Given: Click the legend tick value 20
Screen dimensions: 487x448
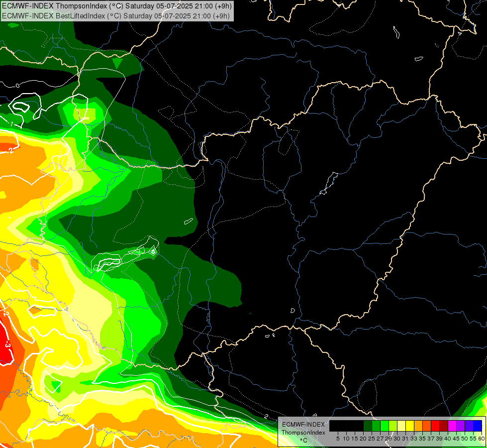Looking at the screenshot, I should click(x=364, y=439).
